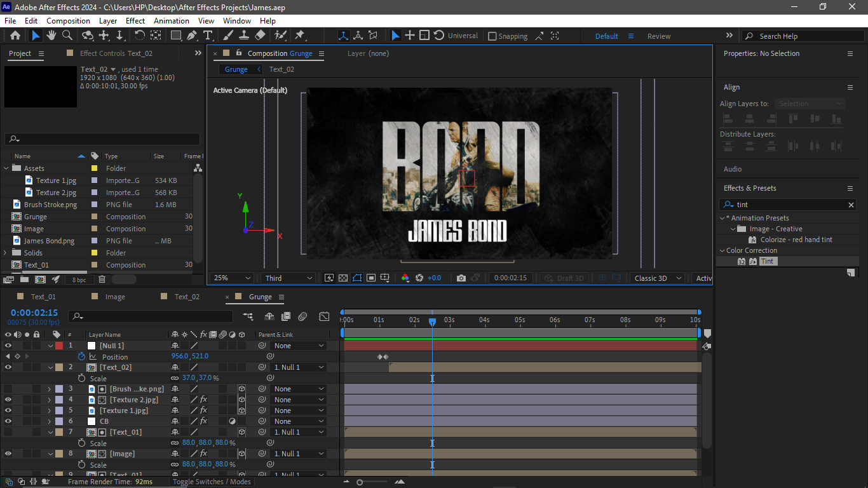Toggle visibility of CB layer
868x488 pixels.
(8, 421)
